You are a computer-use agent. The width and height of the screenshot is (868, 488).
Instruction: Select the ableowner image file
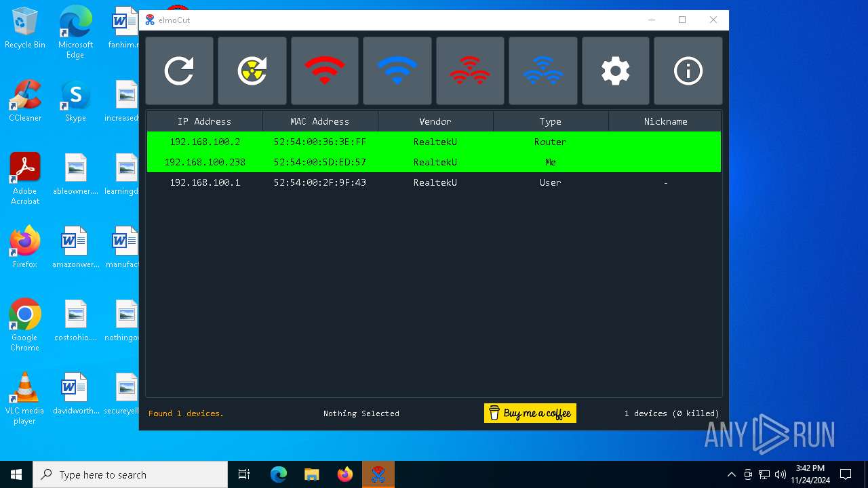[x=75, y=174]
